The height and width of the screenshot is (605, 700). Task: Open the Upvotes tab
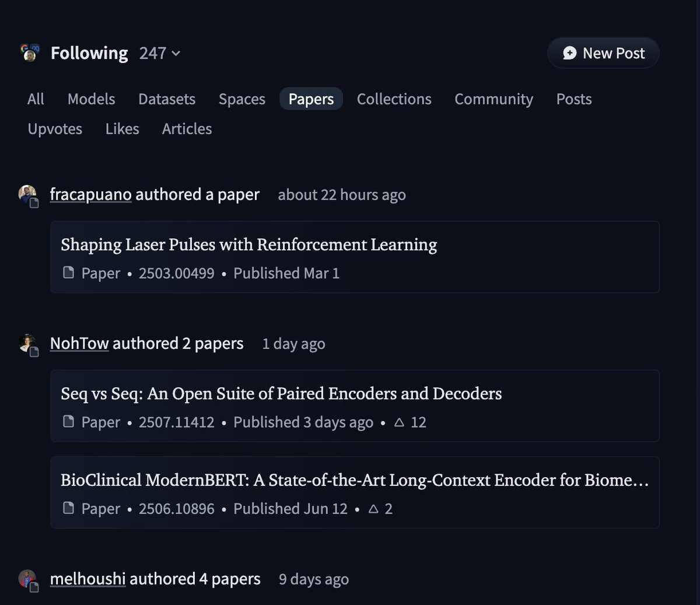point(55,128)
